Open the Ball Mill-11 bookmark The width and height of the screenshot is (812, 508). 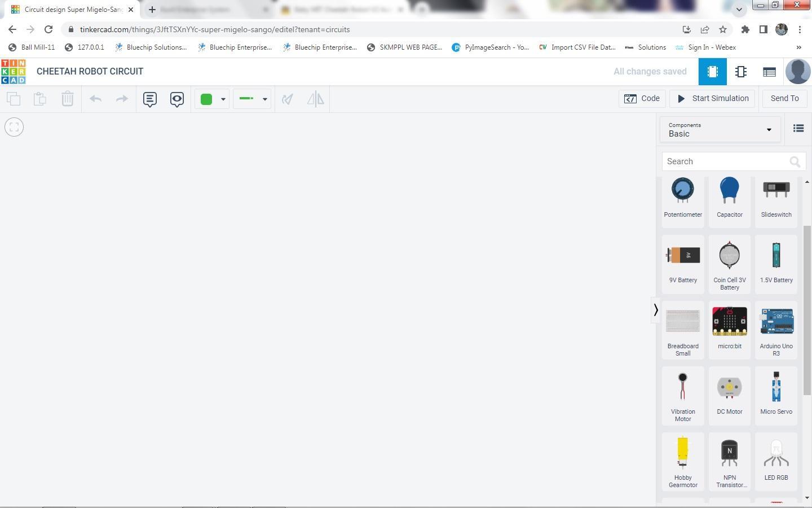(x=32, y=47)
